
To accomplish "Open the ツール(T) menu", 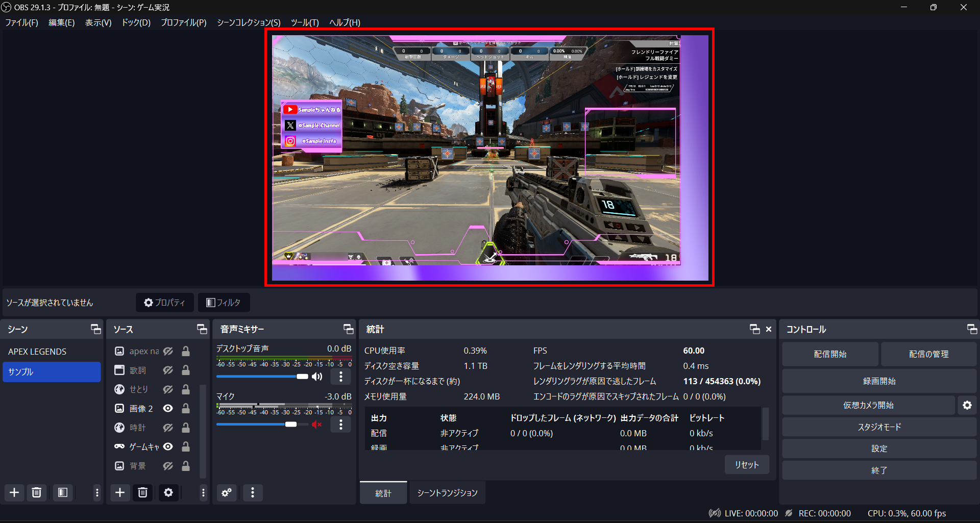I will click(305, 22).
